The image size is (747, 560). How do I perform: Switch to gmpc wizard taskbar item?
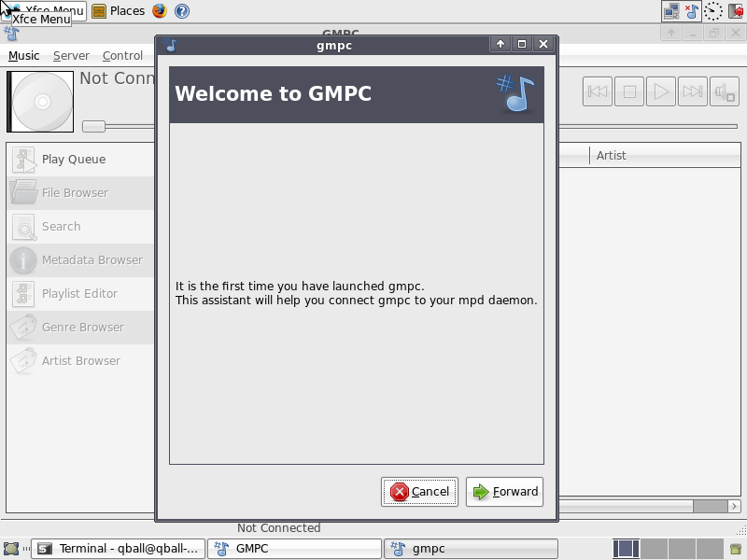tap(471, 549)
